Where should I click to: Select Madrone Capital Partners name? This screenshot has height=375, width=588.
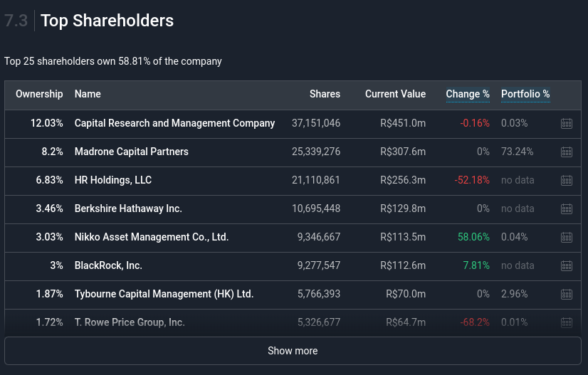tap(132, 152)
